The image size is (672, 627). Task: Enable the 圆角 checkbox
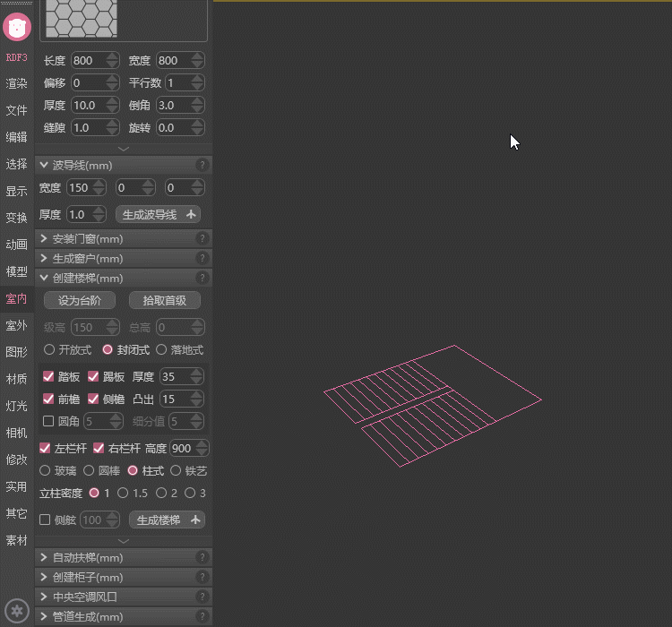click(x=48, y=421)
